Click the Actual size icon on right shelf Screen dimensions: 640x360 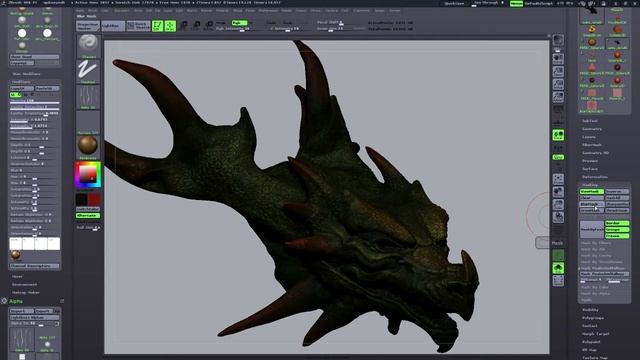[558, 84]
